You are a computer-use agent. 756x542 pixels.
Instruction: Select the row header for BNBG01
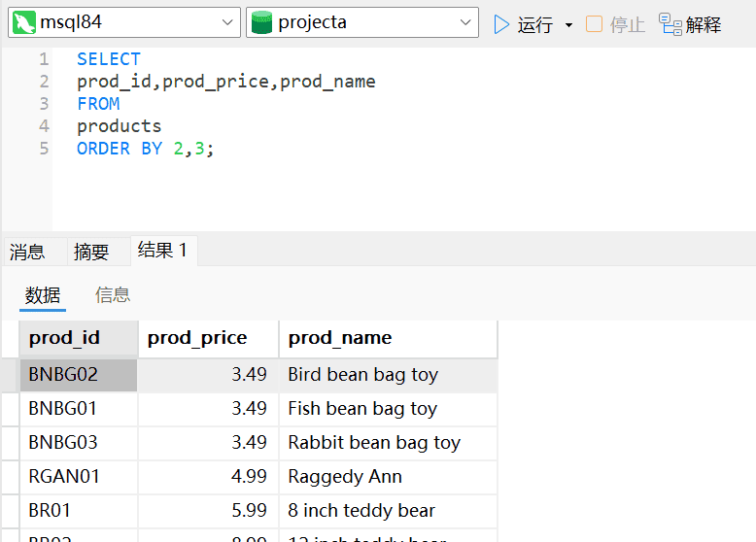tap(10, 409)
